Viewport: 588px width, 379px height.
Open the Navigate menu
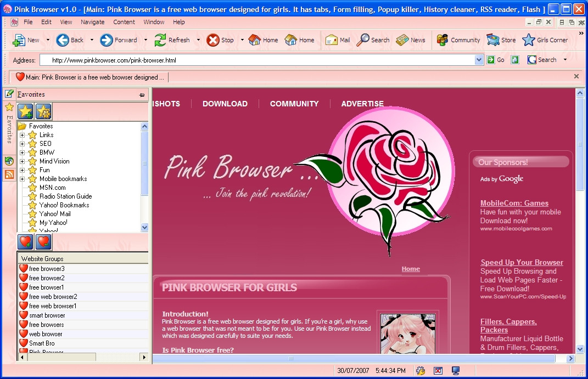[x=93, y=22]
